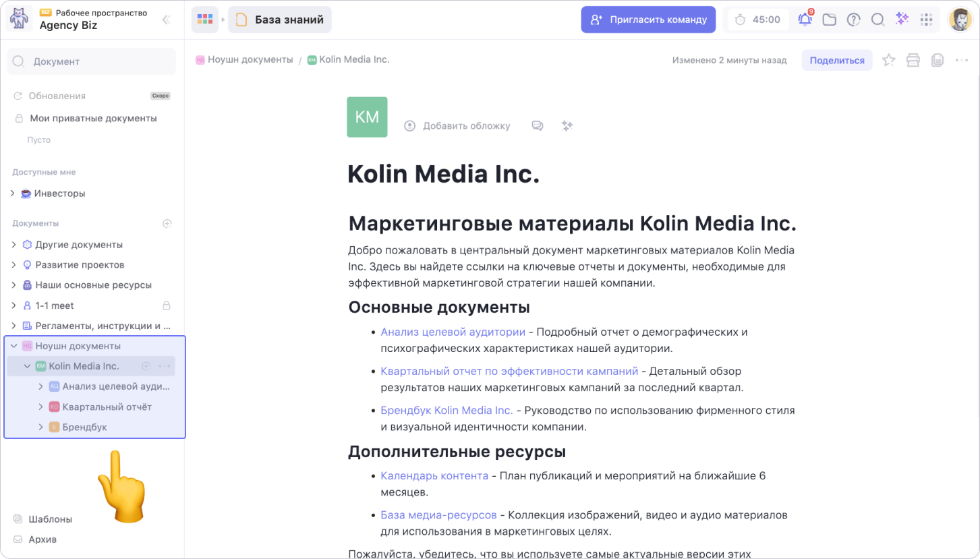Open the help question mark icon
The width and height of the screenshot is (980, 559).
click(x=853, y=20)
